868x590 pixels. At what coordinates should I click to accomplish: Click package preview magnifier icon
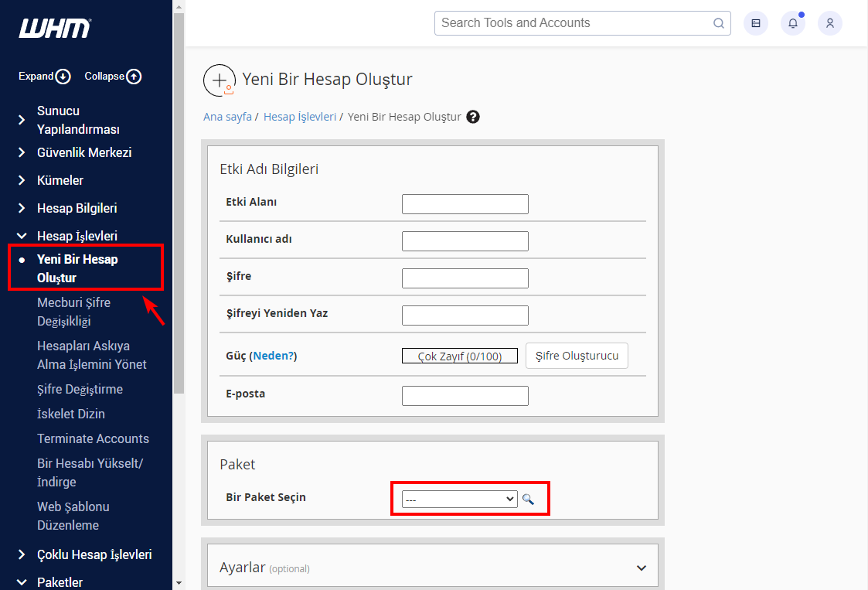[528, 500]
